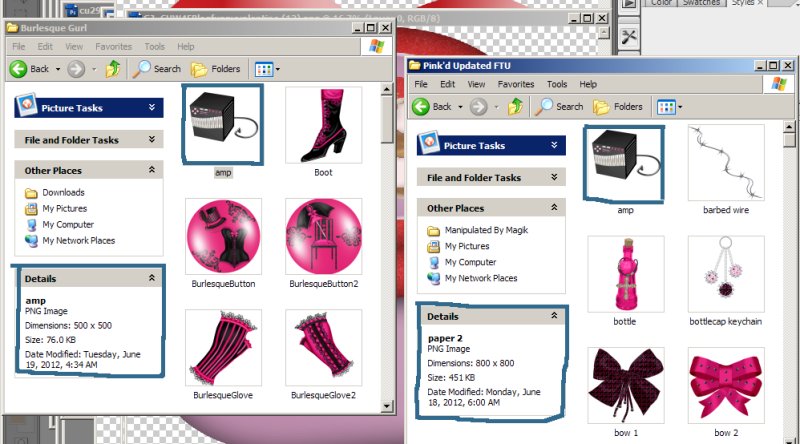The width and height of the screenshot is (800, 444).
Task: Click Back arrow in Burlesque Gurl window
Action: pos(19,68)
